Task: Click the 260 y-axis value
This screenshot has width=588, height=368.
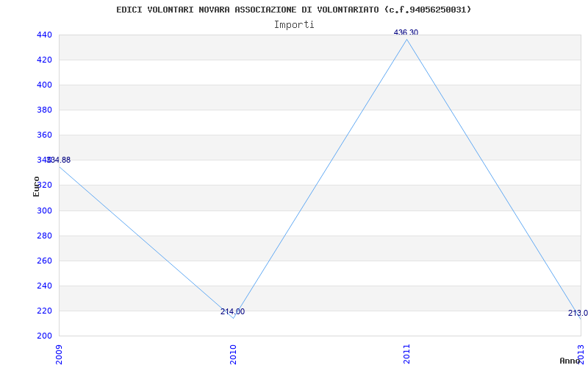Action: 44,261
